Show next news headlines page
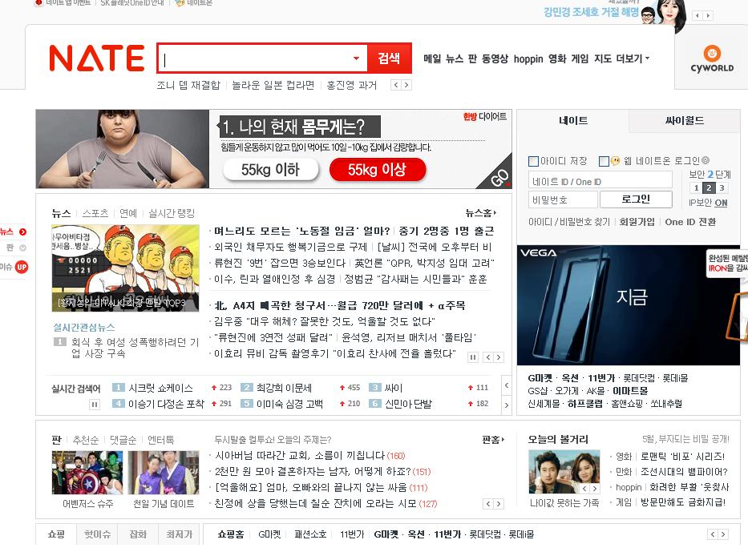The height and width of the screenshot is (560, 748). pyautogui.click(x=499, y=357)
